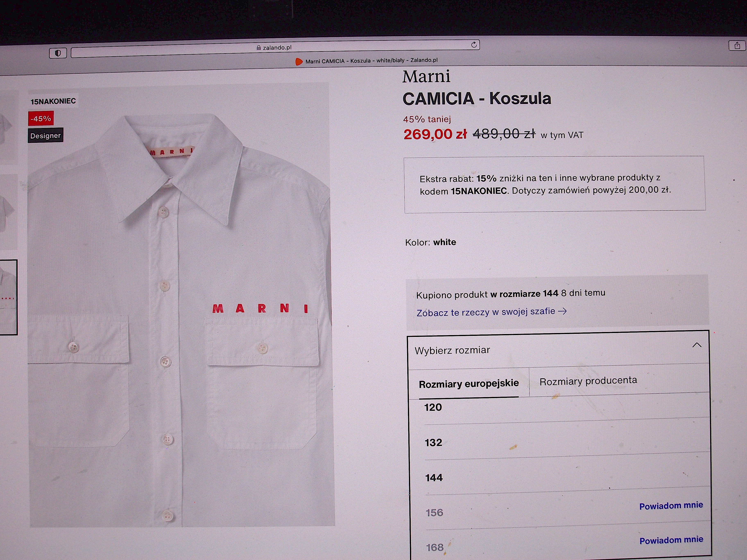Click the red -45% discount badge

pos(41,119)
